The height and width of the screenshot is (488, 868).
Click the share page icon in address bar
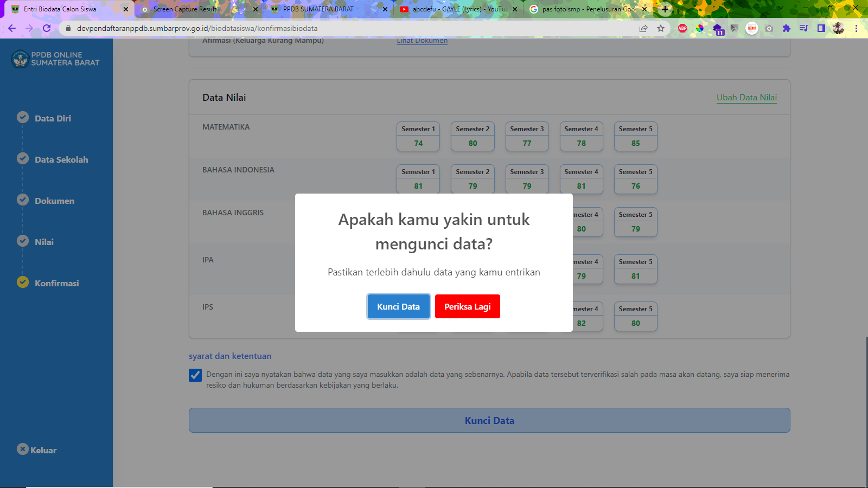click(x=643, y=28)
